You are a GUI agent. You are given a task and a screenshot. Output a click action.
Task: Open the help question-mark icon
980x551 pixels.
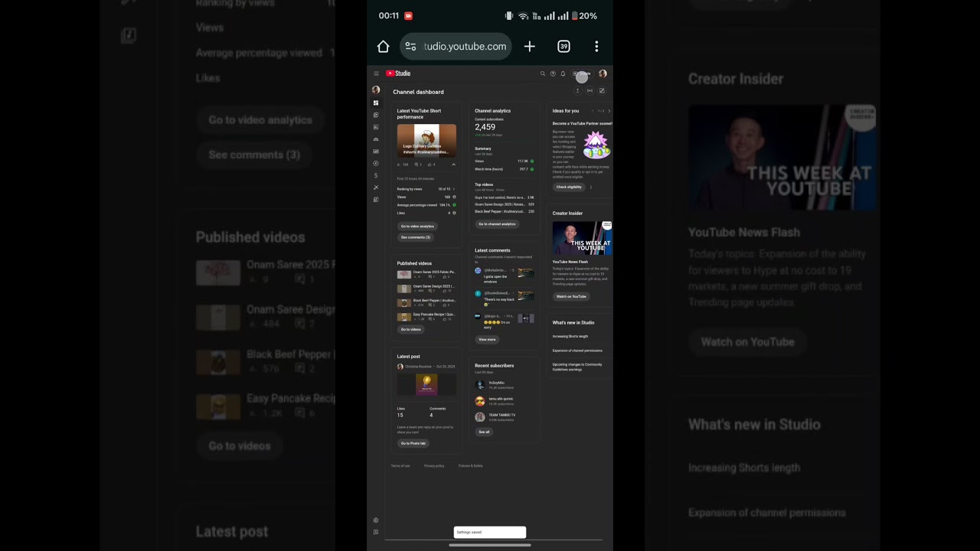[553, 73]
